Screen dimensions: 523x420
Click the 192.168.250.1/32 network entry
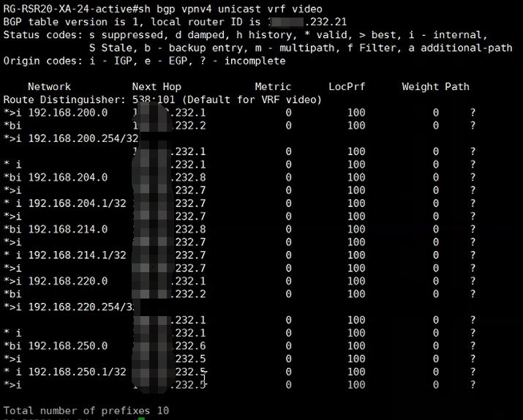[77, 372]
